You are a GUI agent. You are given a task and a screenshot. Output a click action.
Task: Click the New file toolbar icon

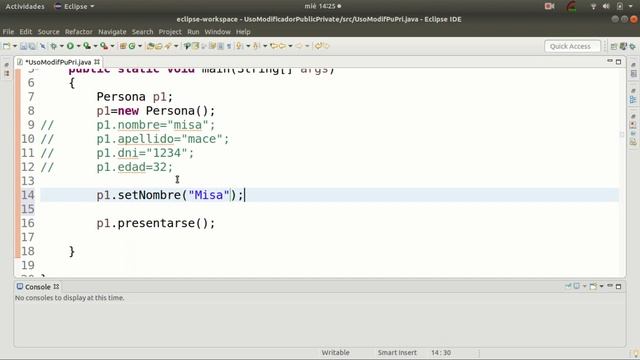[x=7, y=46]
